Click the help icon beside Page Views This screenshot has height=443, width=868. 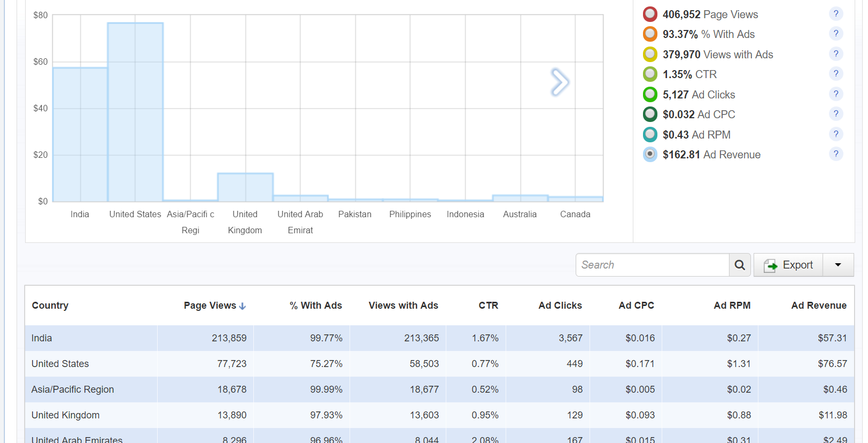pos(836,14)
